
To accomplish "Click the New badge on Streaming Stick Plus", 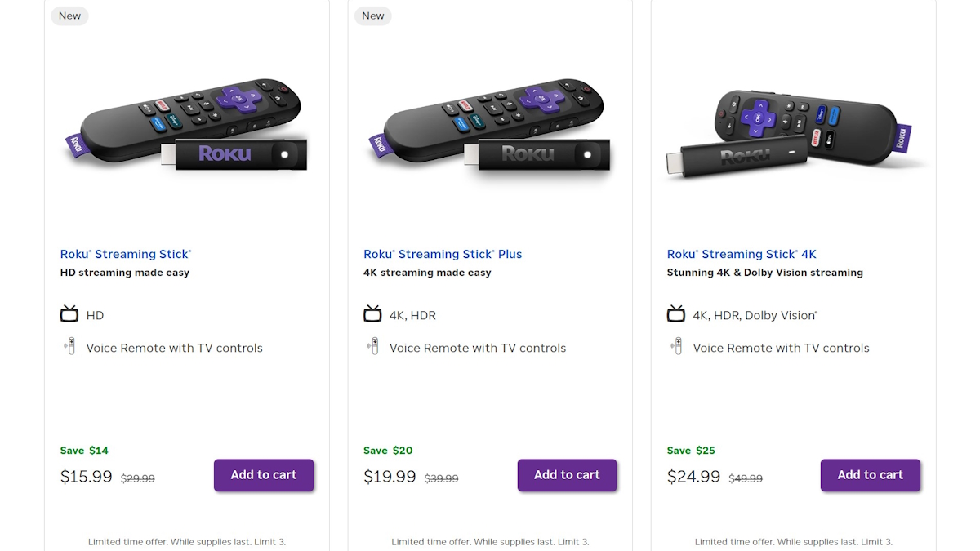I will coord(372,16).
